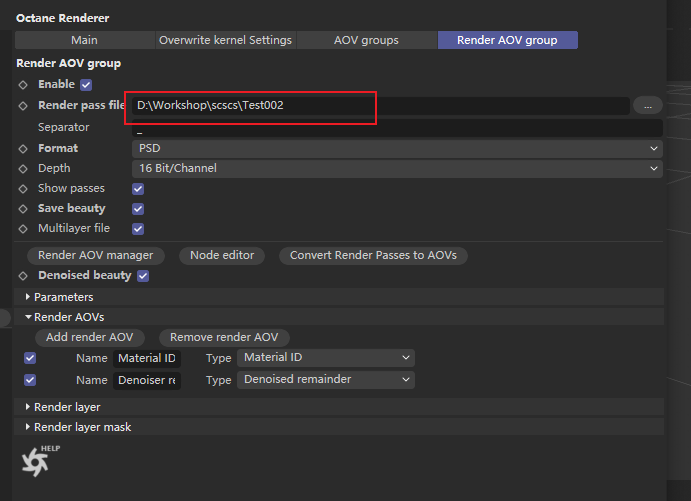The height and width of the screenshot is (501, 691).
Task: Switch to the AOV groups tab
Action: (x=366, y=40)
